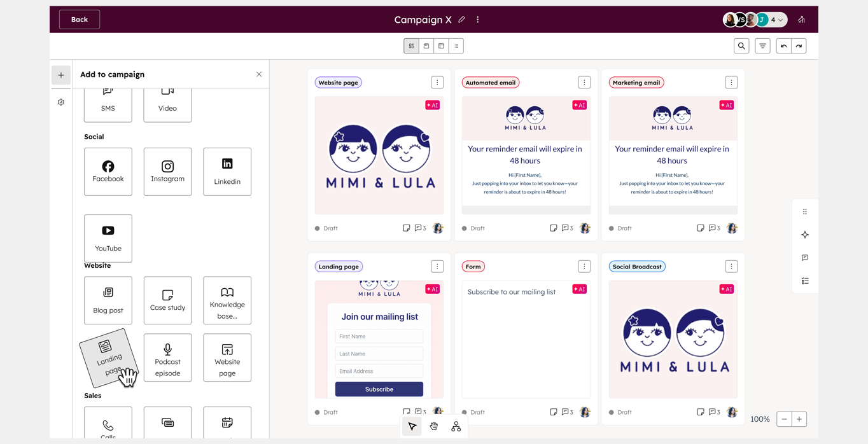Open the AI sparkle assistant in right sidebar
The height and width of the screenshot is (444, 868).
805,235
